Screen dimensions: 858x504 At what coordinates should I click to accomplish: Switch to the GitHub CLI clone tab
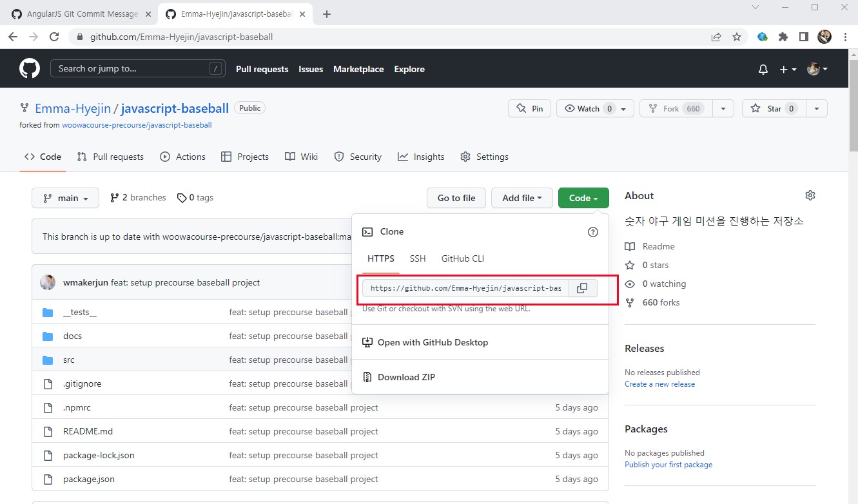(x=463, y=258)
